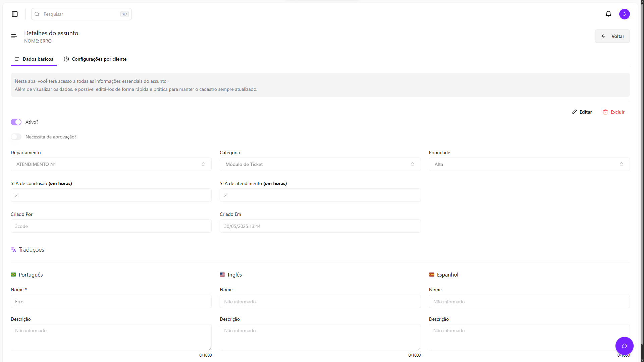This screenshot has height=362, width=644.
Task: Click the Inglês Nome input field
Action: 320,302
